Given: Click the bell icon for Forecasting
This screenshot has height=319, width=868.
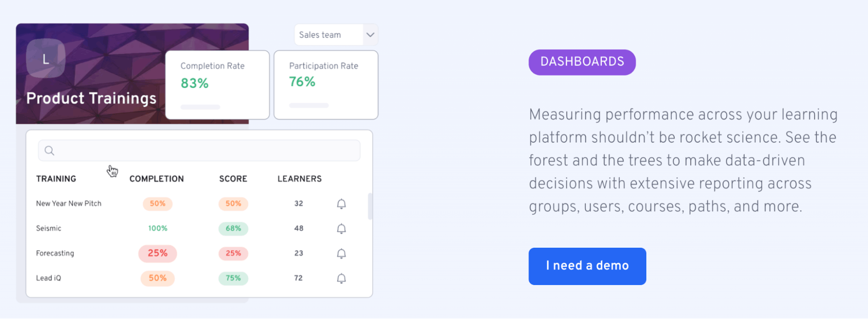Looking at the screenshot, I should (x=341, y=254).
